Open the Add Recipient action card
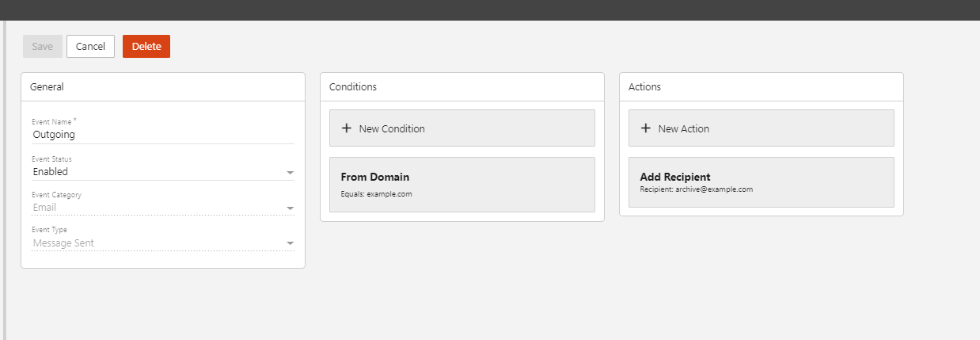This screenshot has height=340, width=980. [x=761, y=182]
